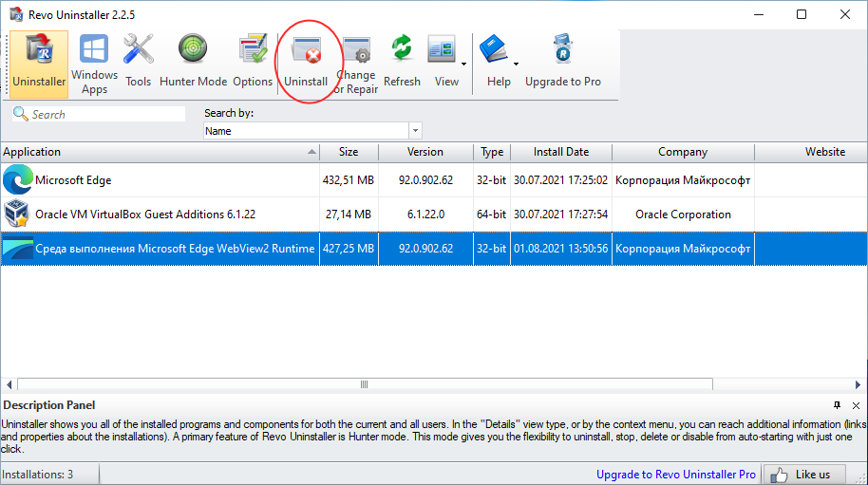Click the Uninstall toolbar button
The height and width of the screenshot is (485, 868).
click(x=306, y=63)
